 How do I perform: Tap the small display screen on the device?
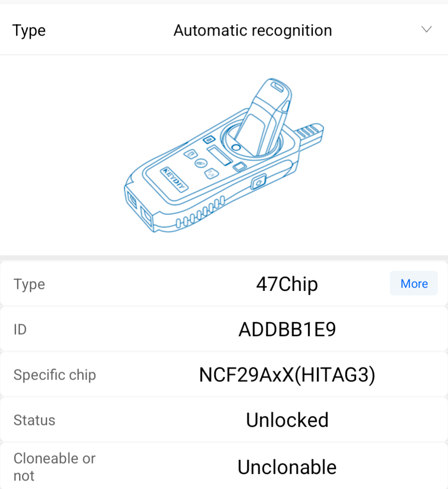click(219, 155)
